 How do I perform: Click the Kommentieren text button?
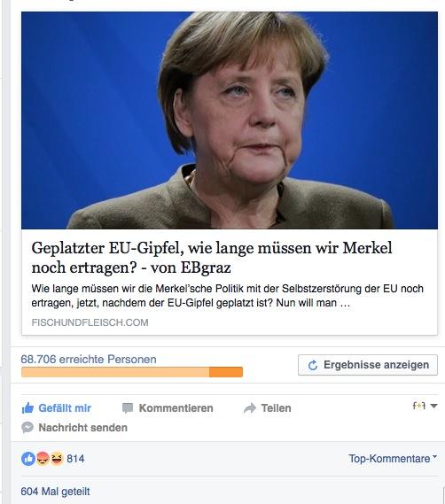coord(176,408)
